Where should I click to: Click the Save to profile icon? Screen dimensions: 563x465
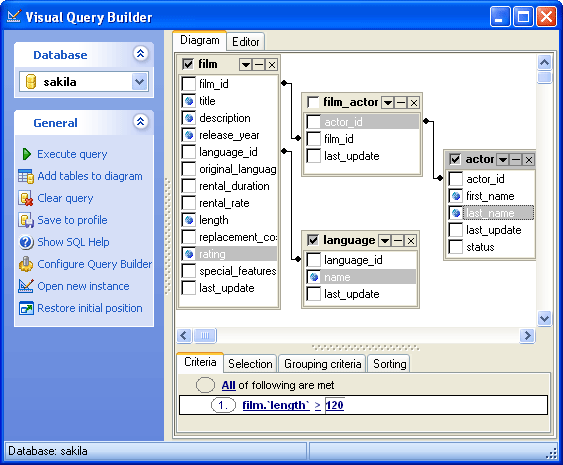point(26,220)
